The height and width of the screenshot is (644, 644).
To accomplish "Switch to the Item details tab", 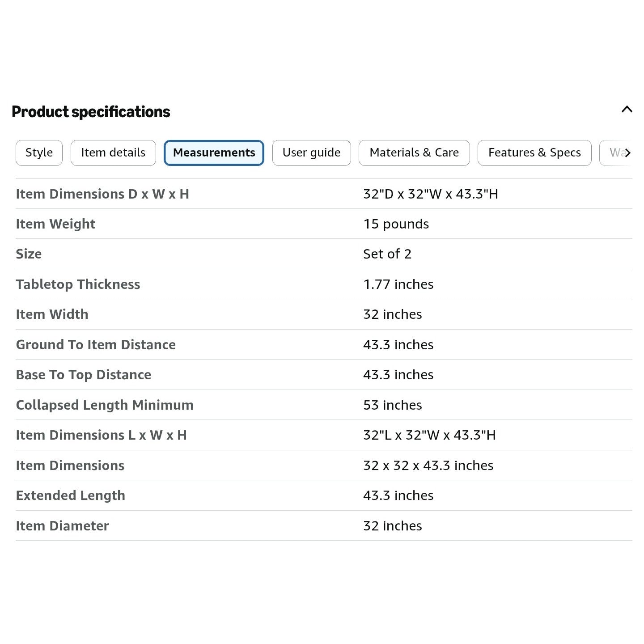I will [113, 153].
